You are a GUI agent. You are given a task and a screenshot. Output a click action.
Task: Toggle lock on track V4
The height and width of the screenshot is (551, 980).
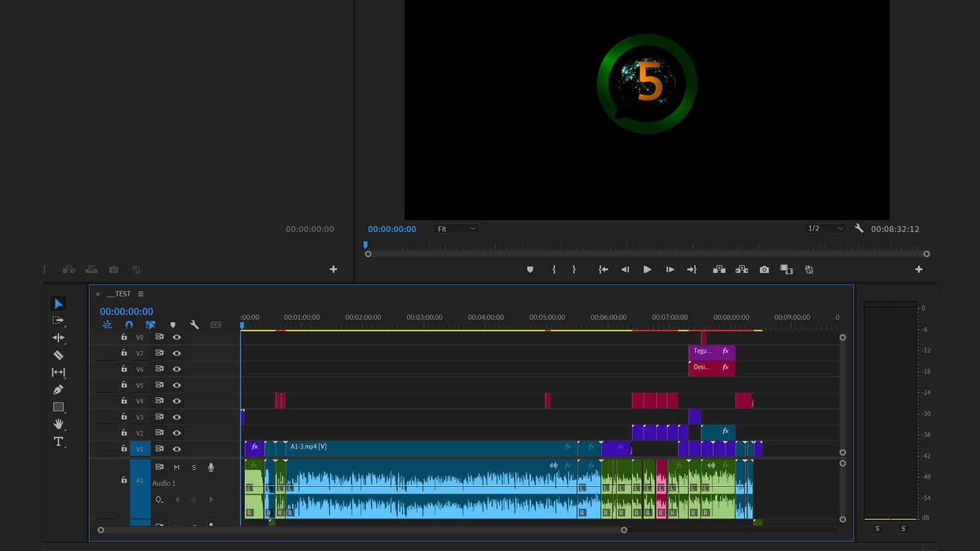pos(124,401)
